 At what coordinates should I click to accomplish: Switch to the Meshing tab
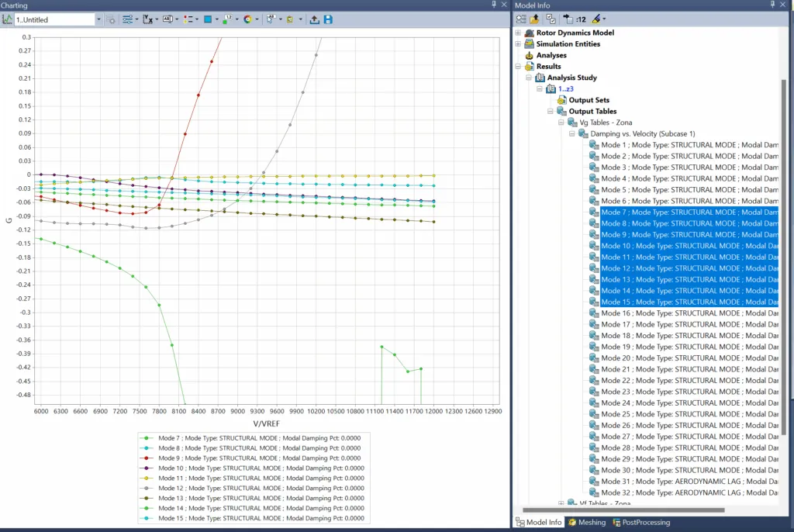(591, 523)
